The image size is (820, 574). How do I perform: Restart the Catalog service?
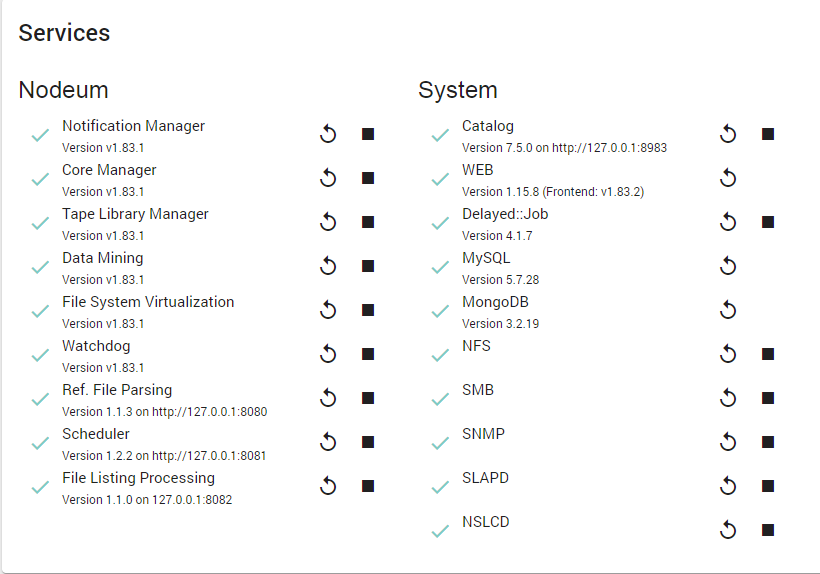728,134
